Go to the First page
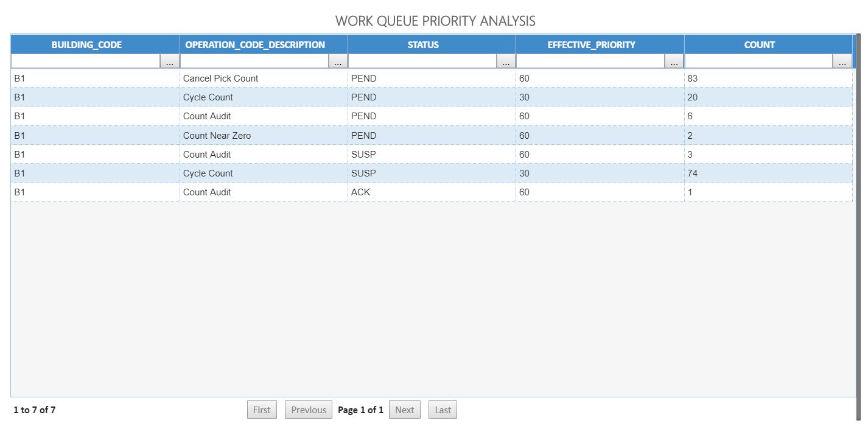 click(x=262, y=410)
